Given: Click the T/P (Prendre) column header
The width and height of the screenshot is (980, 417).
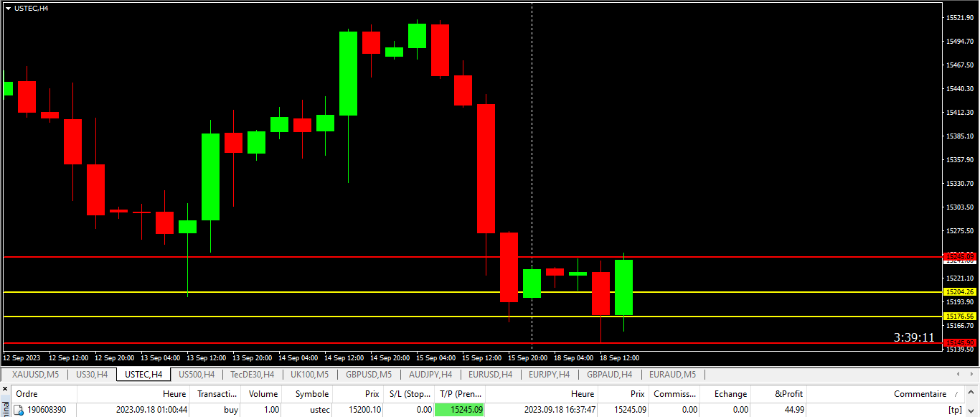Looking at the screenshot, I should tap(460, 394).
